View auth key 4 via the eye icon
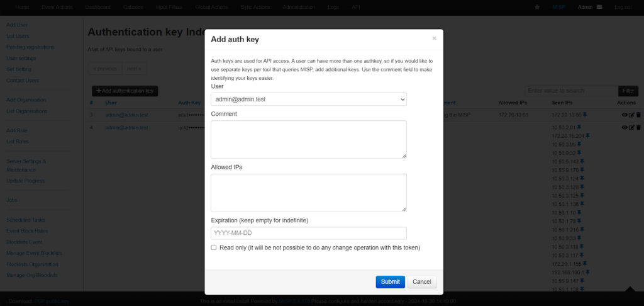The image size is (644, 306). pos(625,127)
